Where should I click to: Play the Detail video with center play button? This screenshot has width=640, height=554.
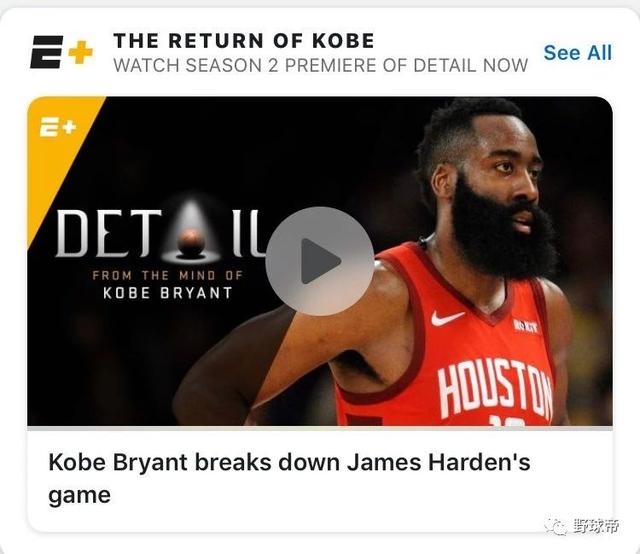pyautogui.click(x=320, y=261)
